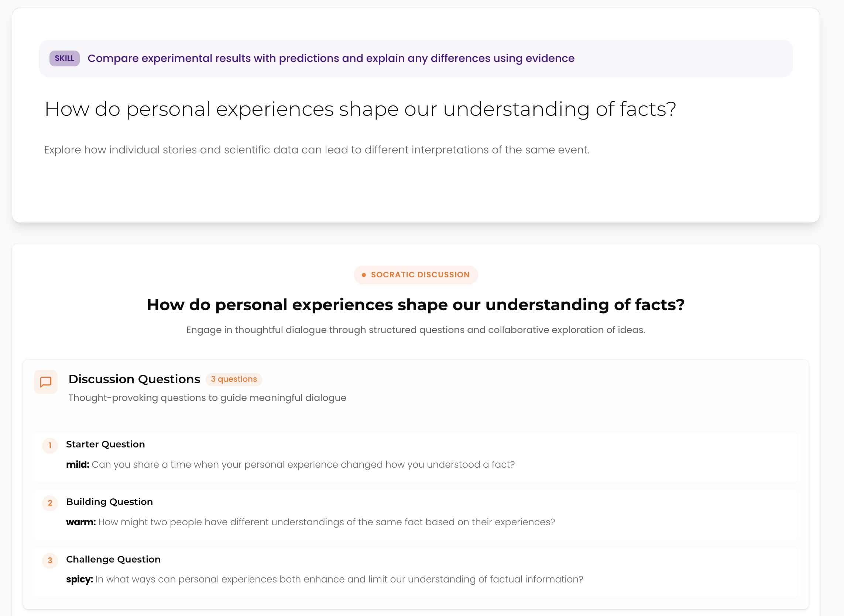Click the Thought-provoking questions subtitle
The height and width of the screenshot is (616, 844).
207,398
